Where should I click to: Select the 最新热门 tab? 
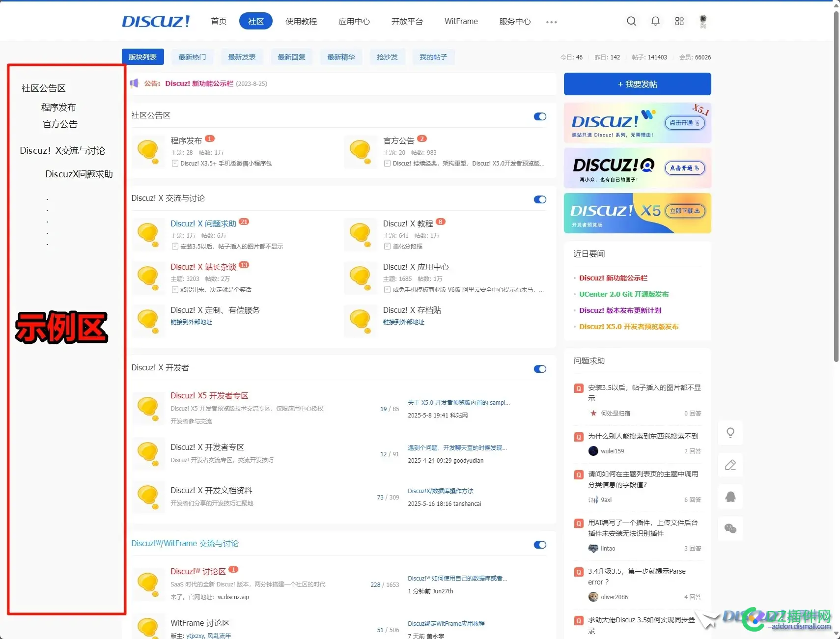point(192,57)
